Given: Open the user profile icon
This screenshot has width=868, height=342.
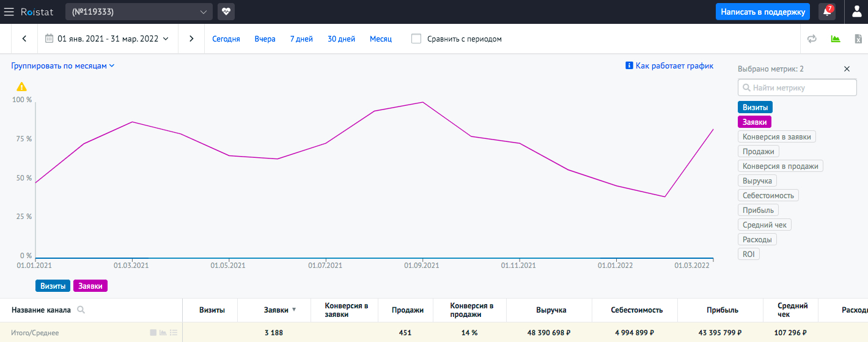Looking at the screenshot, I should 857,12.
